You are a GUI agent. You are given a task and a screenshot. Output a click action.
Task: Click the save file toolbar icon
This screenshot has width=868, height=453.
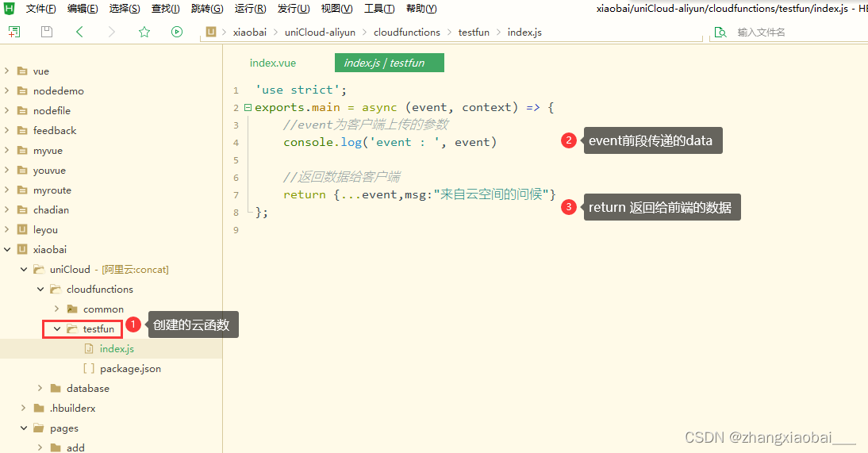tap(47, 33)
